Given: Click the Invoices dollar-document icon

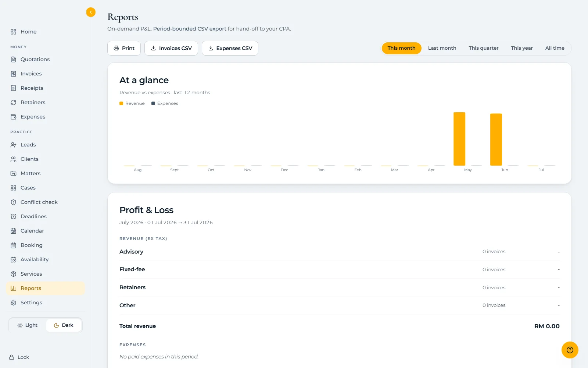Looking at the screenshot, I should [14, 74].
